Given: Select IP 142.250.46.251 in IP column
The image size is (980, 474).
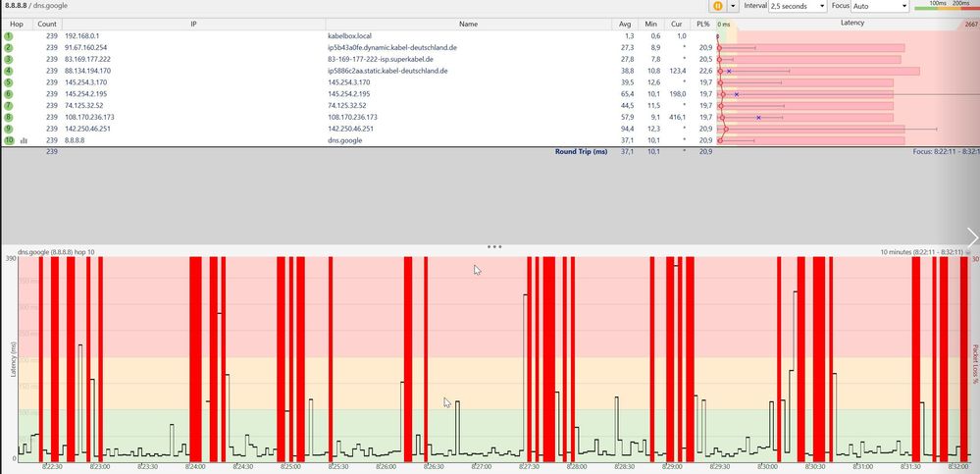Looking at the screenshot, I should pyautogui.click(x=88, y=129).
